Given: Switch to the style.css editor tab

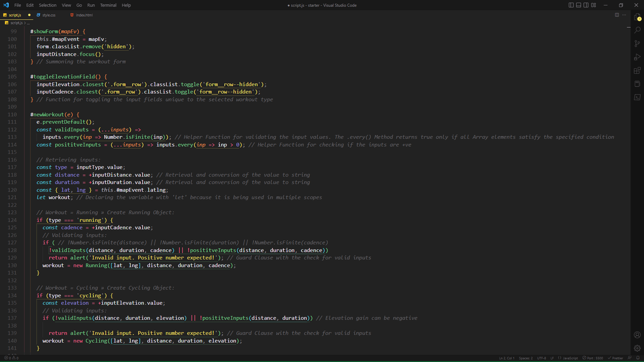Looking at the screenshot, I should (49, 15).
